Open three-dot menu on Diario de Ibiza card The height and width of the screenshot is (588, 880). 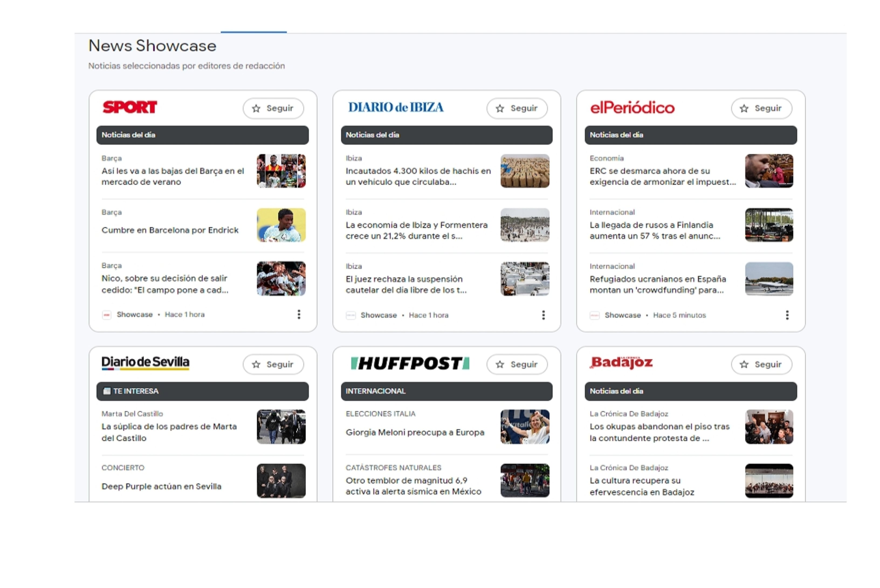pos(543,315)
